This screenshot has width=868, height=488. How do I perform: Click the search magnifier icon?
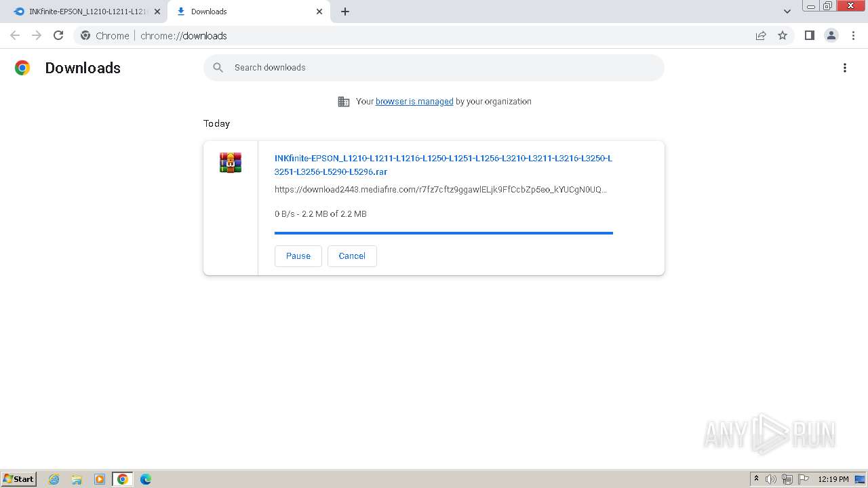coord(218,68)
